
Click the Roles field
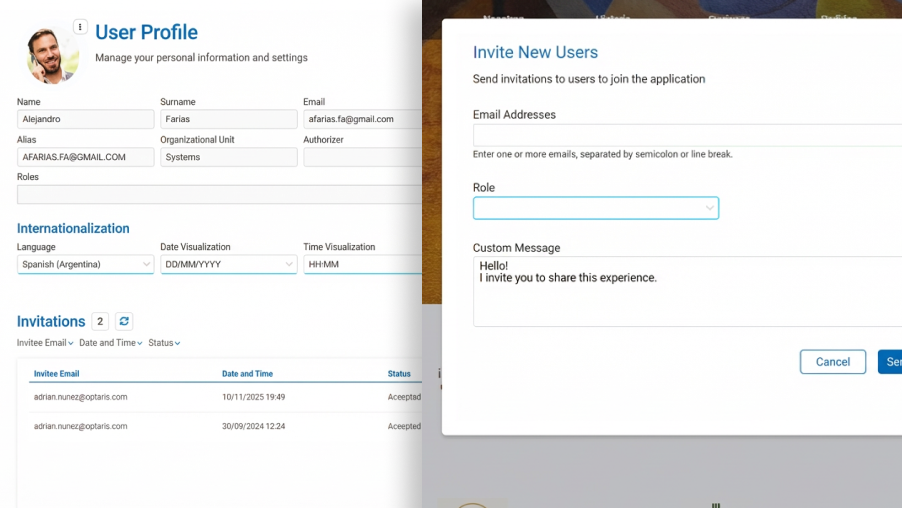(218, 195)
